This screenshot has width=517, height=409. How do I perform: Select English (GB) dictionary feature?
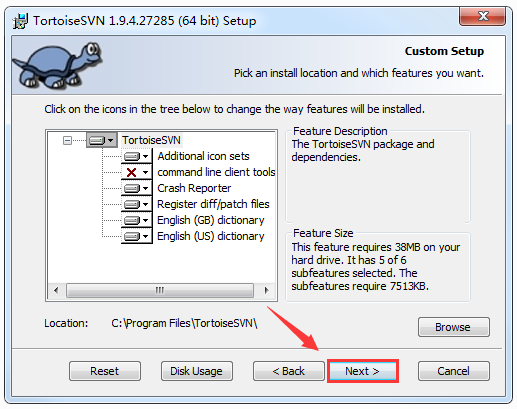[x=211, y=220]
